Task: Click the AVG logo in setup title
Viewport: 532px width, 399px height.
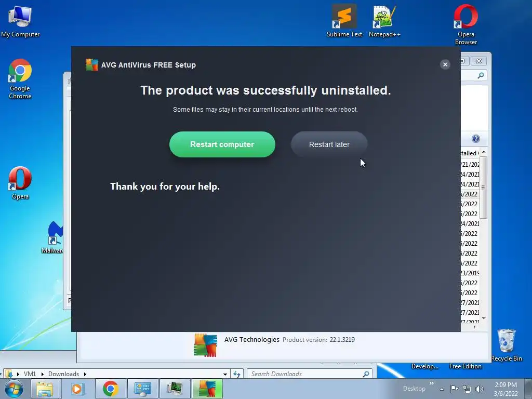Action: (x=91, y=65)
